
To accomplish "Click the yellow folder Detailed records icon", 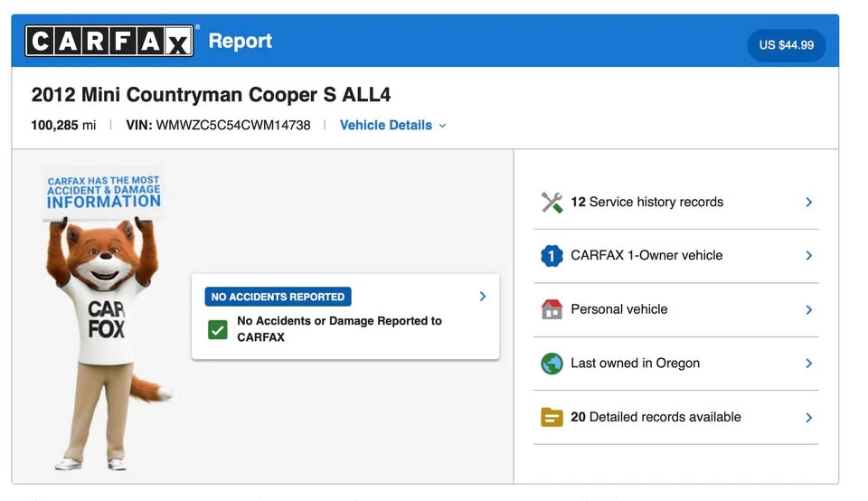I will click(552, 418).
